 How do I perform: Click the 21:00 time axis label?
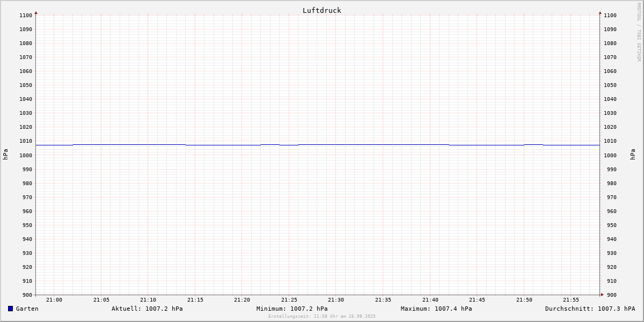coord(54,300)
